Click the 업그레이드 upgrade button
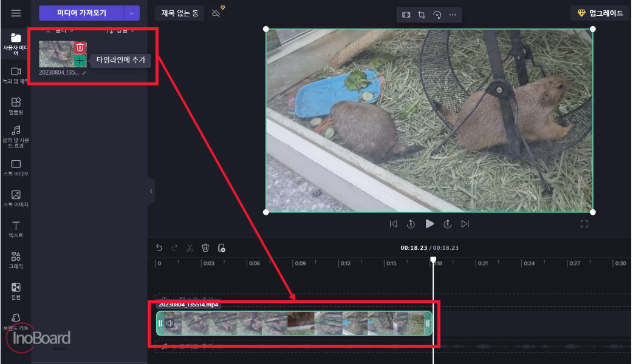 [601, 13]
